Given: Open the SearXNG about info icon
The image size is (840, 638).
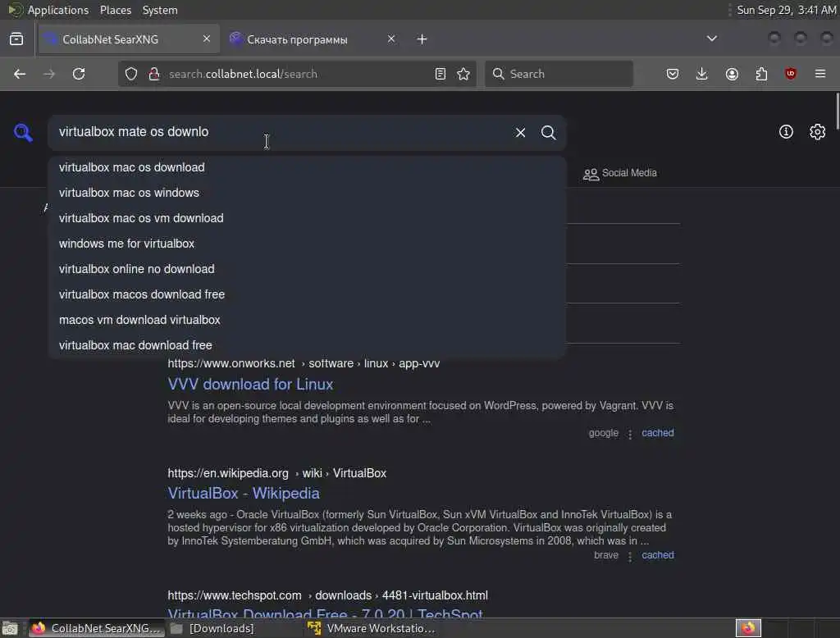Looking at the screenshot, I should point(786,132).
